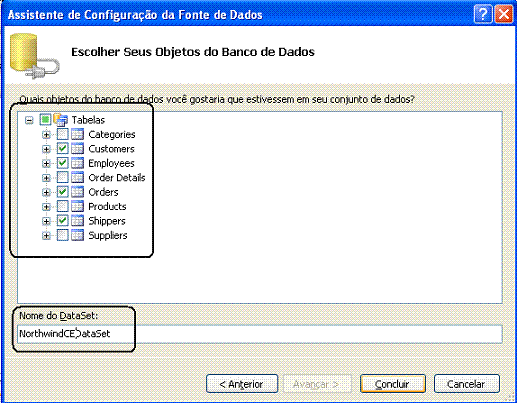This screenshot has width=517, height=403.
Task: Select the Shippers tree item label
Action: click(107, 221)
